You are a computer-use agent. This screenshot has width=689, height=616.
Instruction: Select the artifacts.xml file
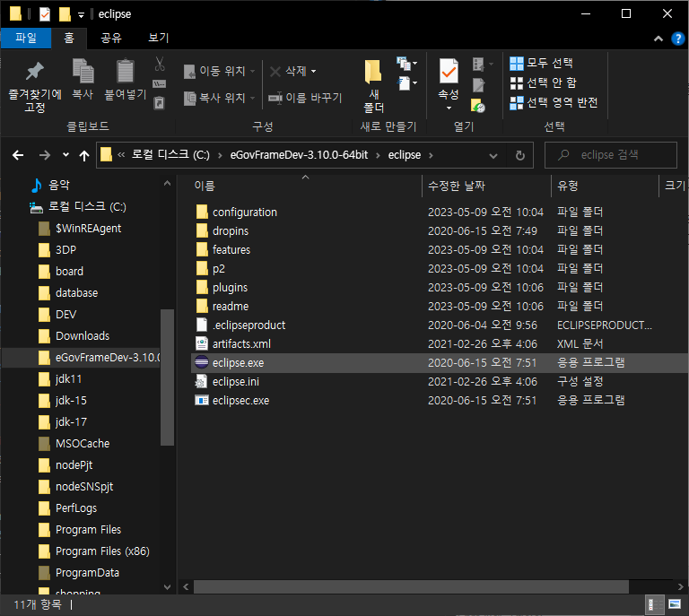coord(440,343)
